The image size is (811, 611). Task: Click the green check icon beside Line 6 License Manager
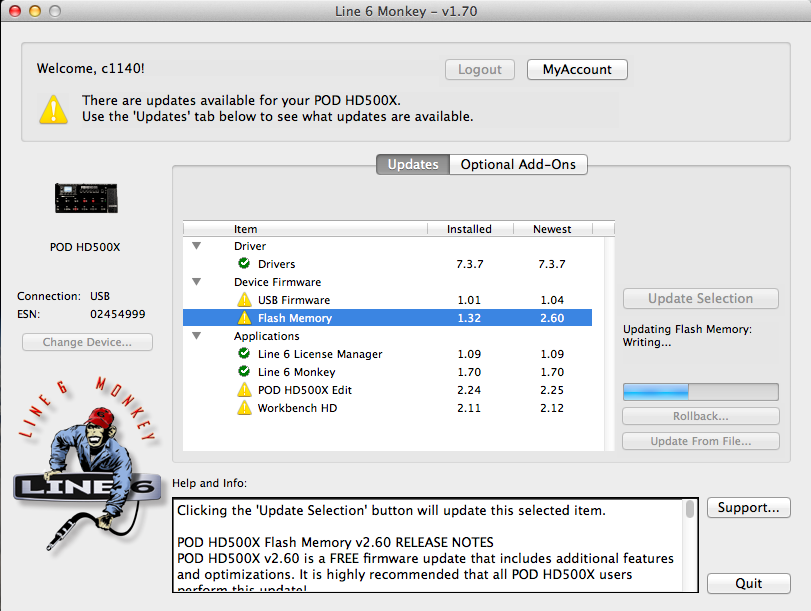(x=244, y=353)
